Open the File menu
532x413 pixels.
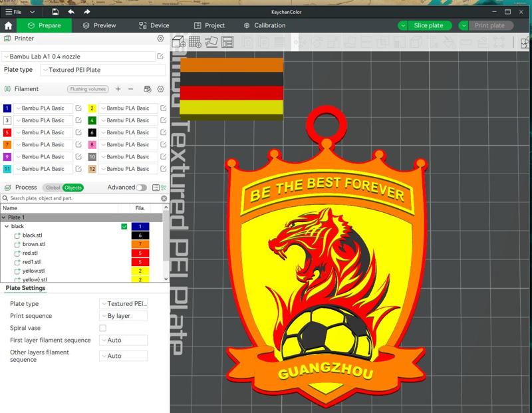(13, 12)
